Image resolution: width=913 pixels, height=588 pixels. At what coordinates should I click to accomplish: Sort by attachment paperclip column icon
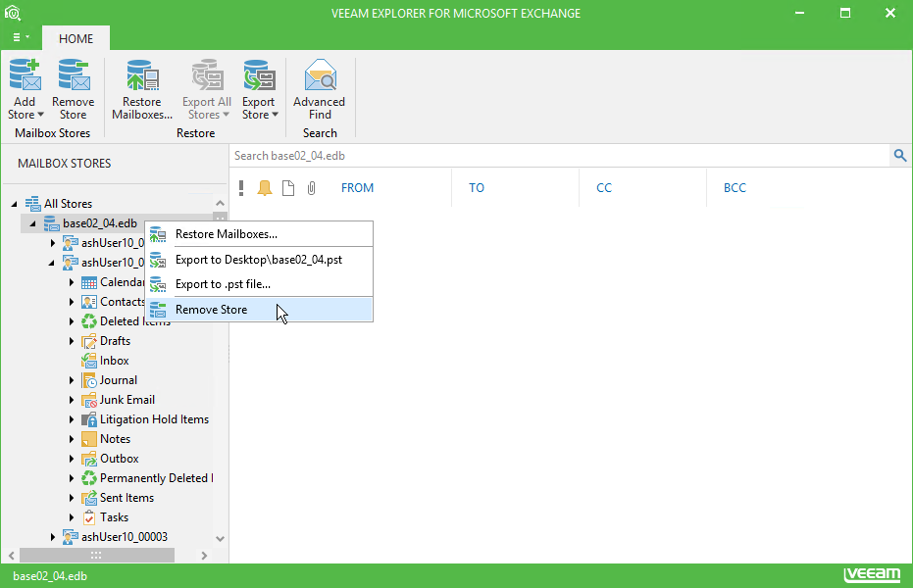click(x=312, y=188)
